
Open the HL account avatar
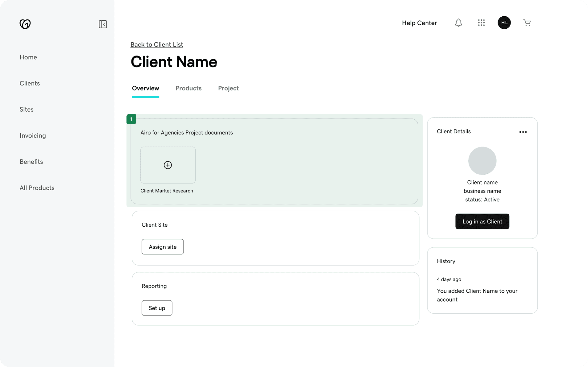pos(504,23)
